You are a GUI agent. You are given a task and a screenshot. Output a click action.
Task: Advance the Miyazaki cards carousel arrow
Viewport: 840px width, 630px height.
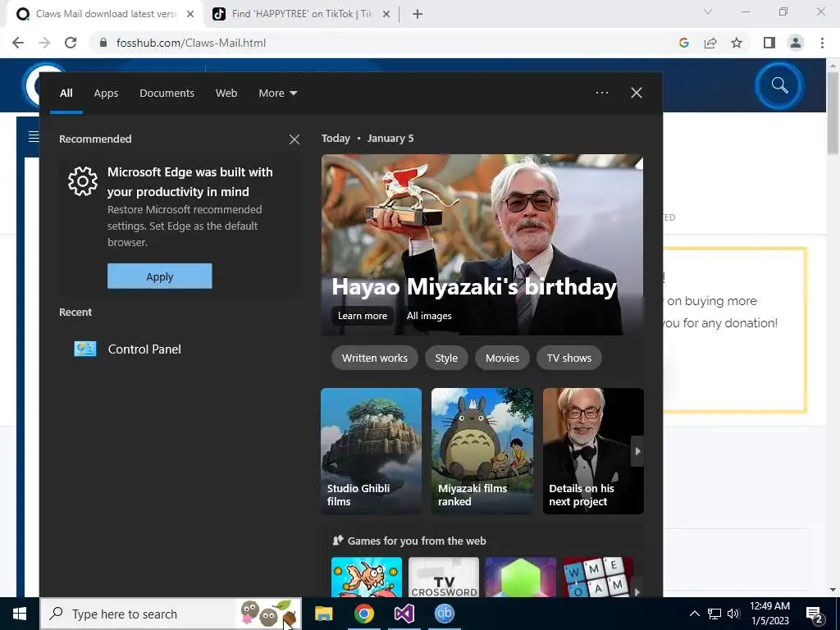pos(637,451)
